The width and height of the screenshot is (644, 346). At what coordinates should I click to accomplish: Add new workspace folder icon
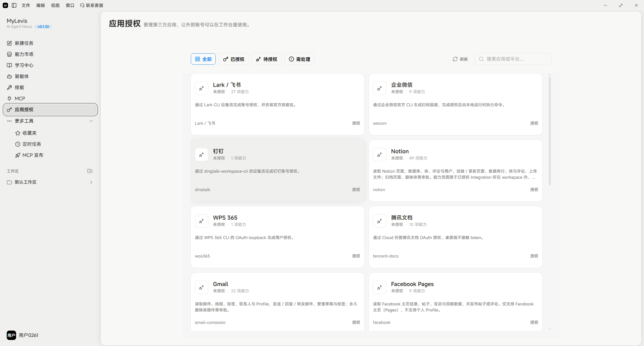tap(90, 171)
